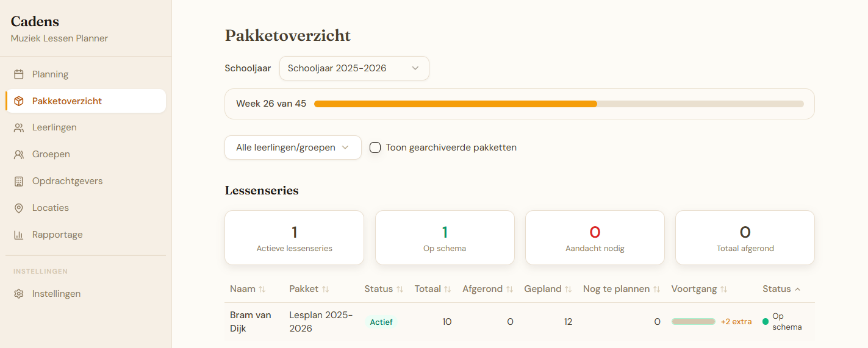Go to Planning in the sidebar
Screen dimensions: 868x348
pos(85,74)
